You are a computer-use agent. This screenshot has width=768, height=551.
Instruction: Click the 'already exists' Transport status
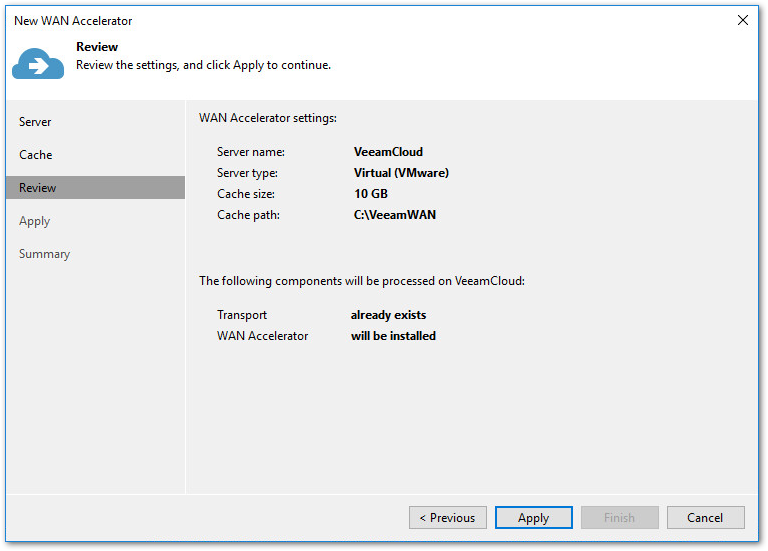click(388, 315)
